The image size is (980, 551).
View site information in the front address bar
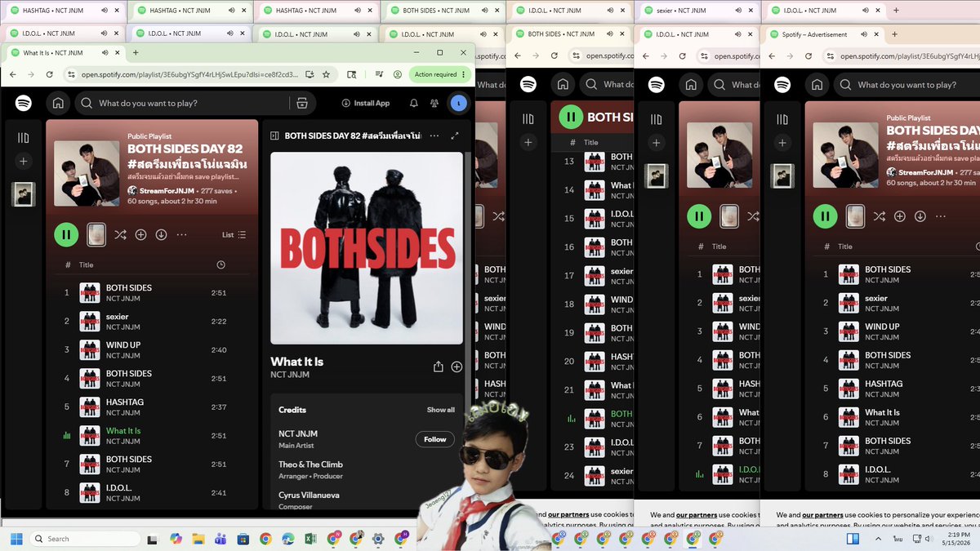pyautogui.click(x=70, y=73)
